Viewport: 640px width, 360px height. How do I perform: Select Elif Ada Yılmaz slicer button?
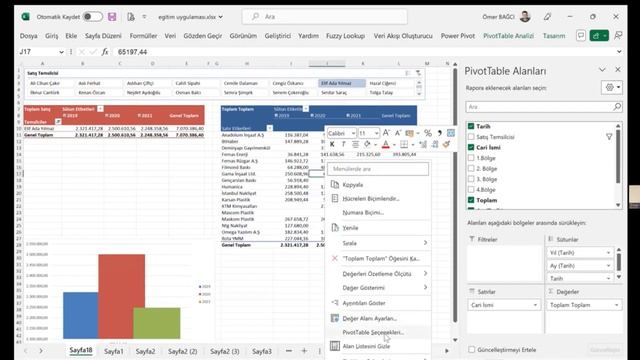coord(341,83)
